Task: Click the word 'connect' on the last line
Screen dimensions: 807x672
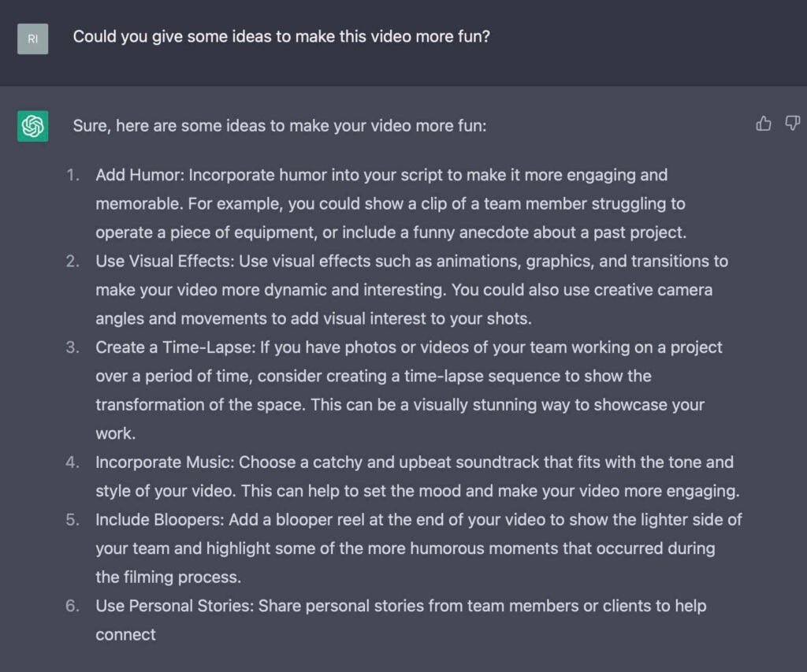Action: [x=125, y=635]
